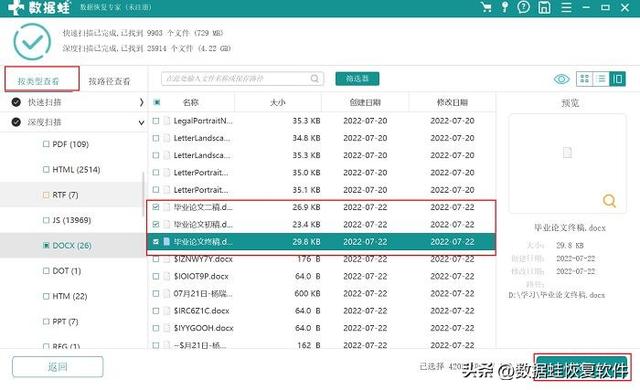
Task: Toggle the 快速扫描 check circle
Action: 16,102
